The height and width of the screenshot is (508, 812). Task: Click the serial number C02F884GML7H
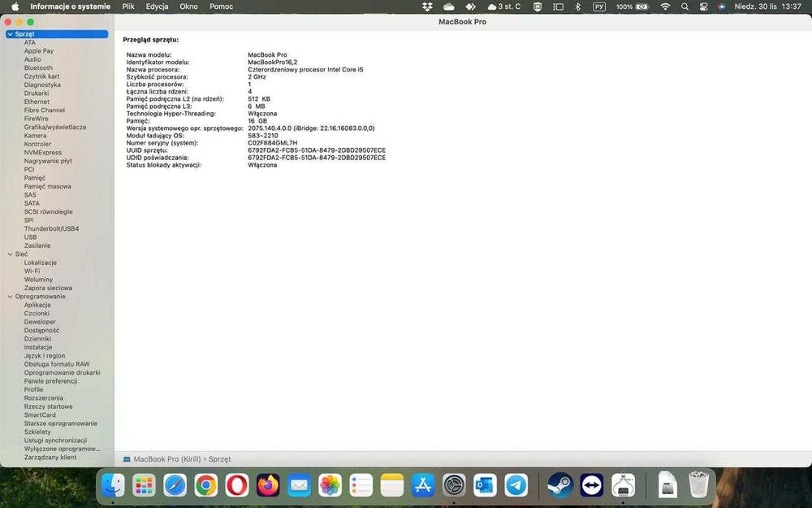(x=273, y=143)
